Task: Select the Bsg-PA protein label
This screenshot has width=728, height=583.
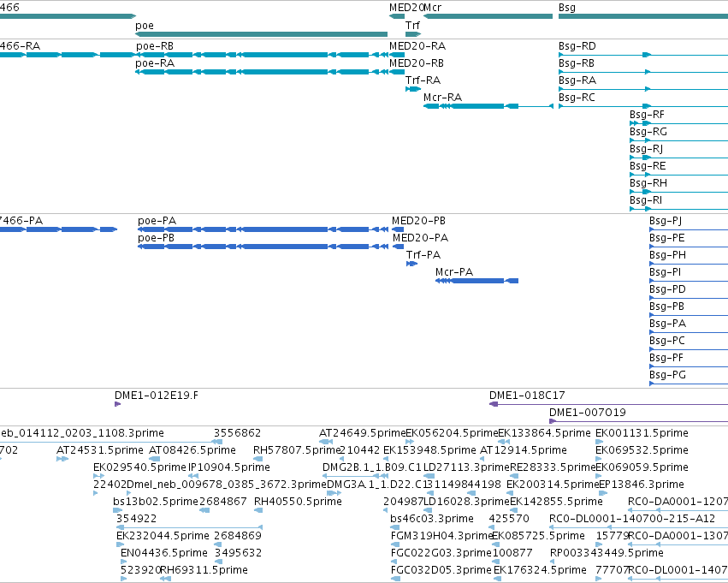Action: (667, 324)
